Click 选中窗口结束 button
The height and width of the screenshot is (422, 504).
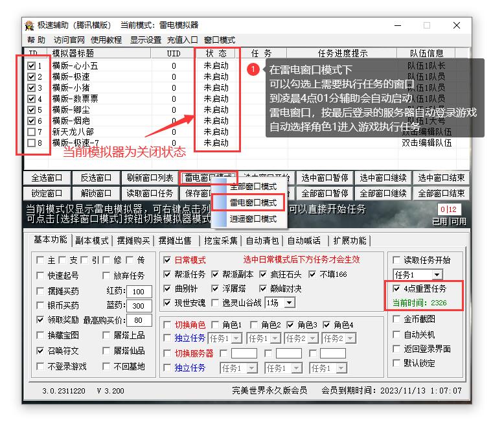click(x=441, y=178)
